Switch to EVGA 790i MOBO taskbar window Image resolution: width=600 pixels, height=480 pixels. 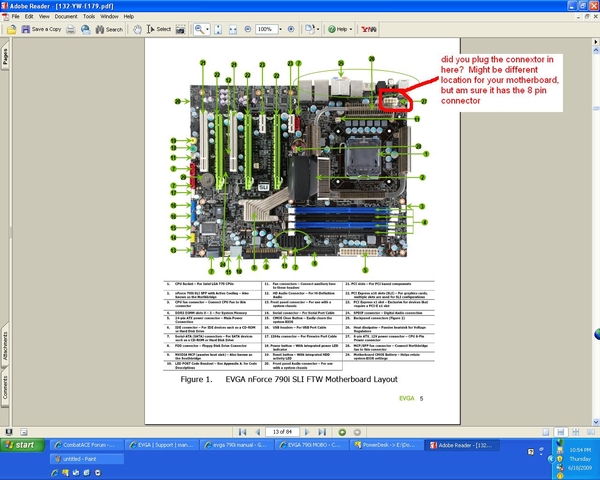coord(311,445)
